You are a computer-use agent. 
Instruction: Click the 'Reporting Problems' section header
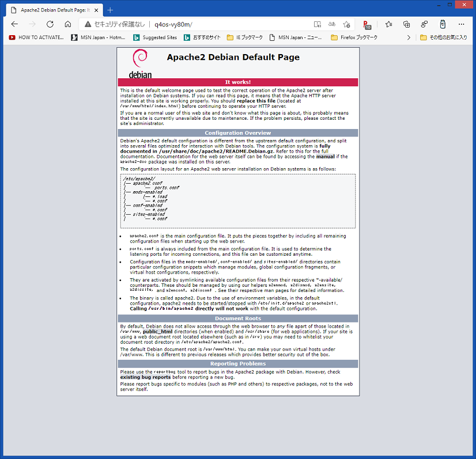click(238, 363)
